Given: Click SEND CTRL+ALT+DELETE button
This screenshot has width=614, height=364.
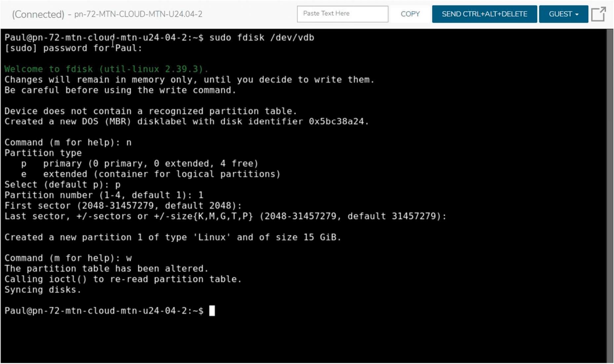Looking at the screenshot, I should pos(484,14).
